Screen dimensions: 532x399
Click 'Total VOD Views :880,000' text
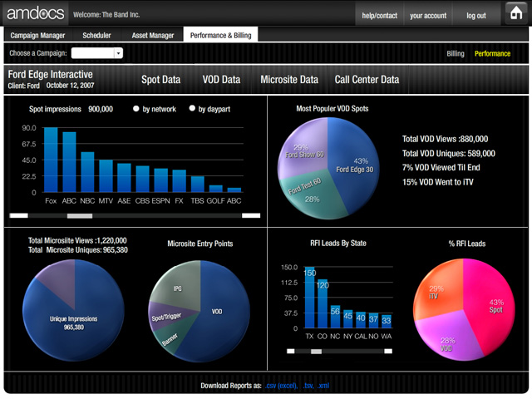point(445,139)
